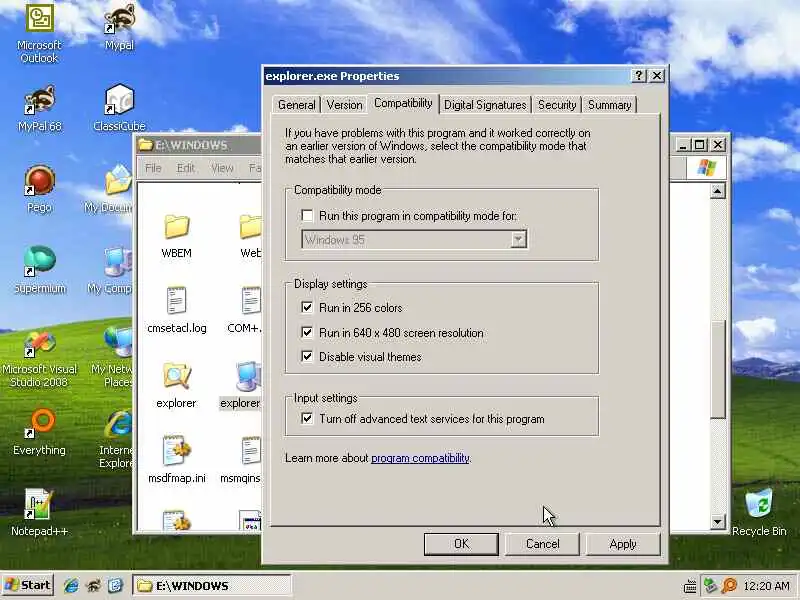
Task: Enable run in compatibility mode checkbox
Action: [x=307, y=215]
